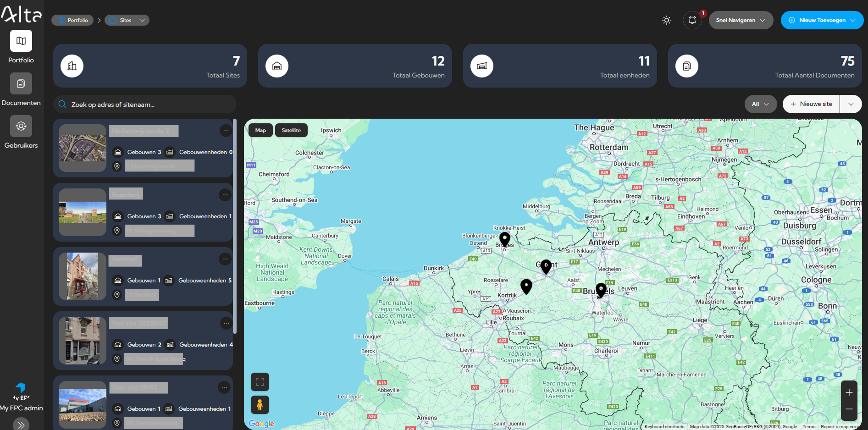The height and width of the screenshot is (430, 868).
Task: Open the Documenten sidebar icon
Action: pos(21,84)
